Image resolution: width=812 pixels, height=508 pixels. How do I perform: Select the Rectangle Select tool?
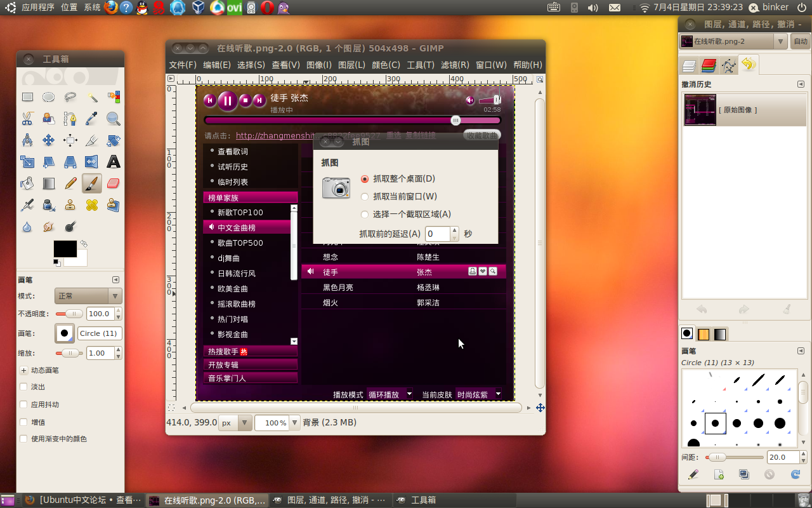pos(27,97)
